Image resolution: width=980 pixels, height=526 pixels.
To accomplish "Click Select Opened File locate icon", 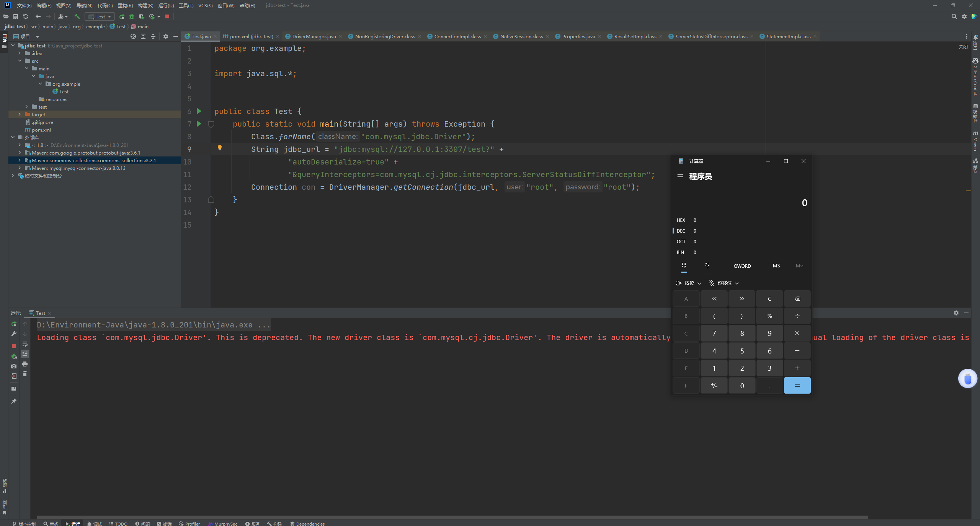I will coord(133,36).
